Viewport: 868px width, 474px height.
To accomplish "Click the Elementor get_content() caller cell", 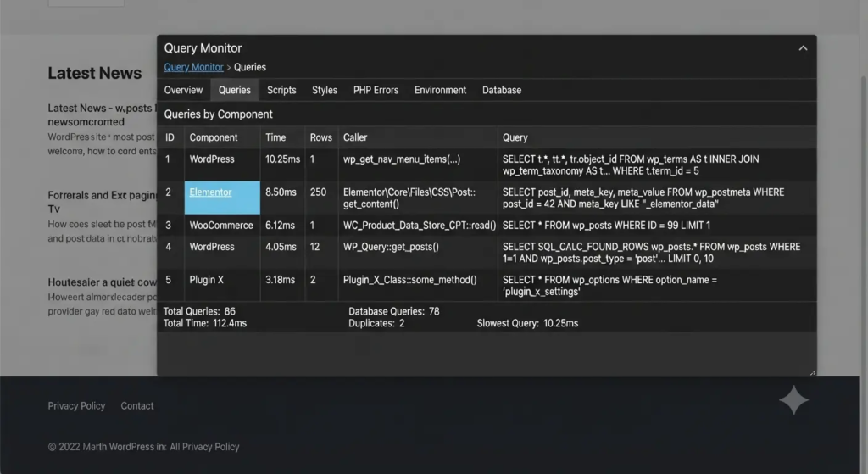I will point(409,198).
